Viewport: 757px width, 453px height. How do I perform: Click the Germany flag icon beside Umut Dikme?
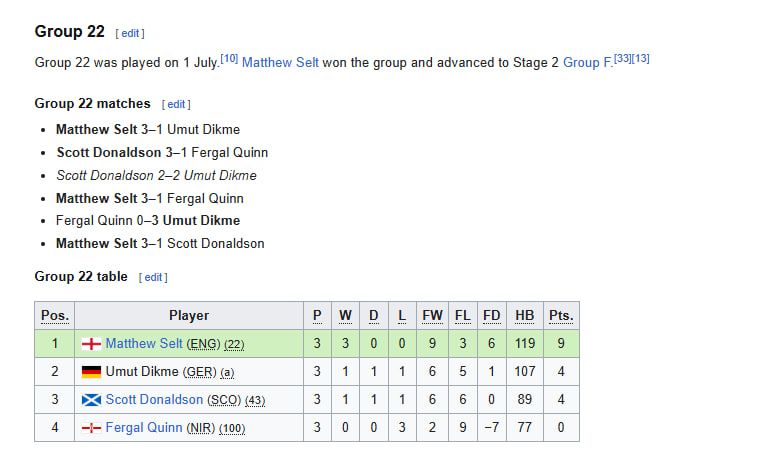[91, 372]
